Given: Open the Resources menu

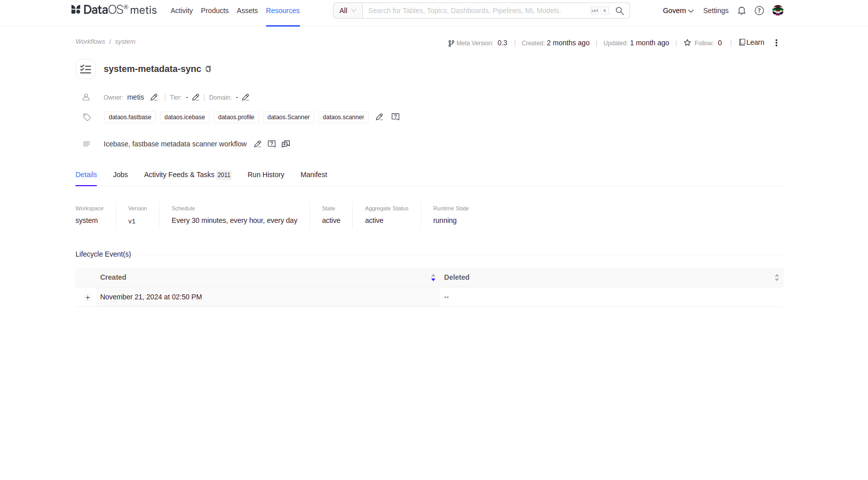Looking at the screenshot, I should (283, 11).
